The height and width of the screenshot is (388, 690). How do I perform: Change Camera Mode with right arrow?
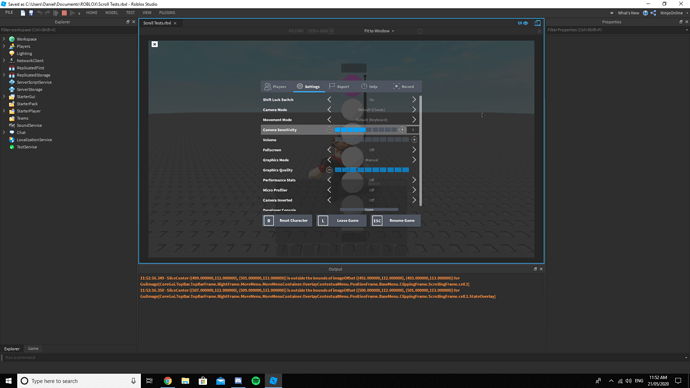coord(414,110)
